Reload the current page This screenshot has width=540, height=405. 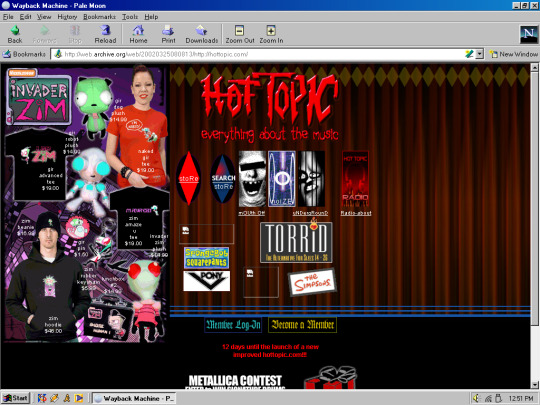(x=105, y=34)
